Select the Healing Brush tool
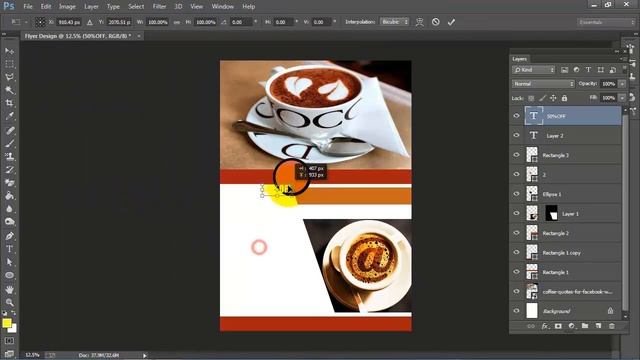Screen dimensions: 640x360 coord(9,131)
